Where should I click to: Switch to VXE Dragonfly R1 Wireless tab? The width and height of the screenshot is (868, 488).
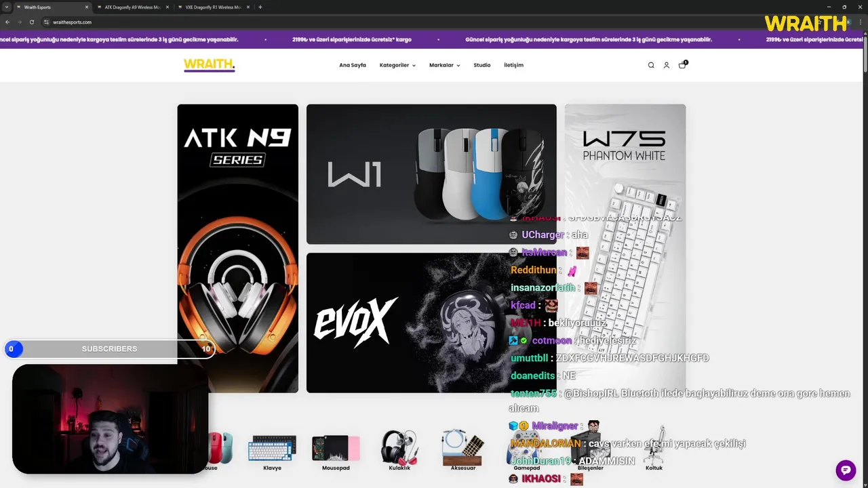click(x=213, y=7)
